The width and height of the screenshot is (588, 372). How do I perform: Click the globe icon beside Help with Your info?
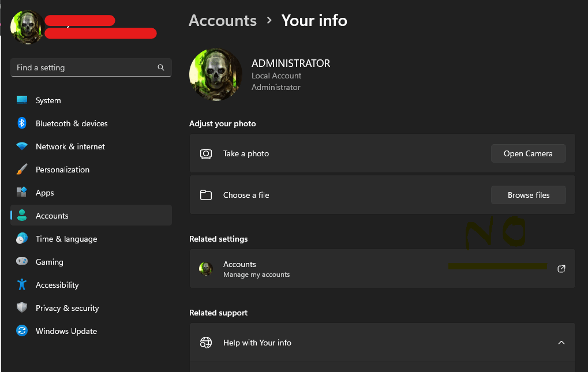(x=206, y=343)
